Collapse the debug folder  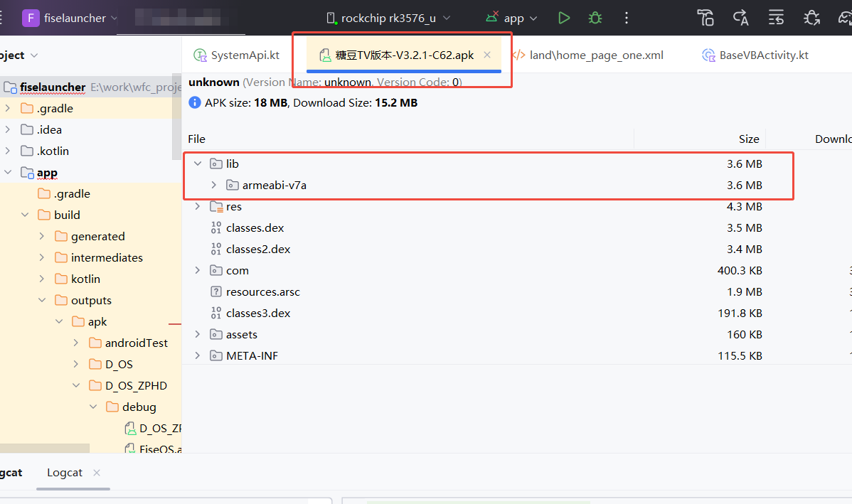(x=93, y=407)
